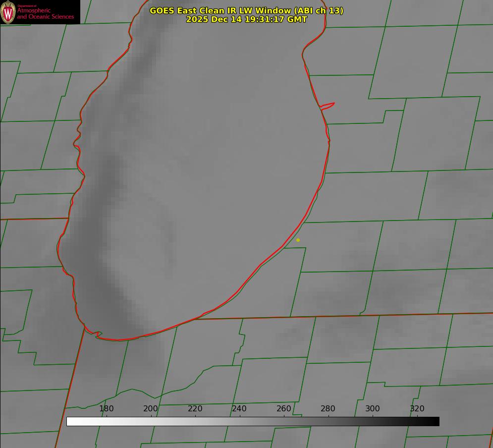Click the yellow dot location marker
The image size is (493, 448).
pyautogui.click(x=298, y=240)
